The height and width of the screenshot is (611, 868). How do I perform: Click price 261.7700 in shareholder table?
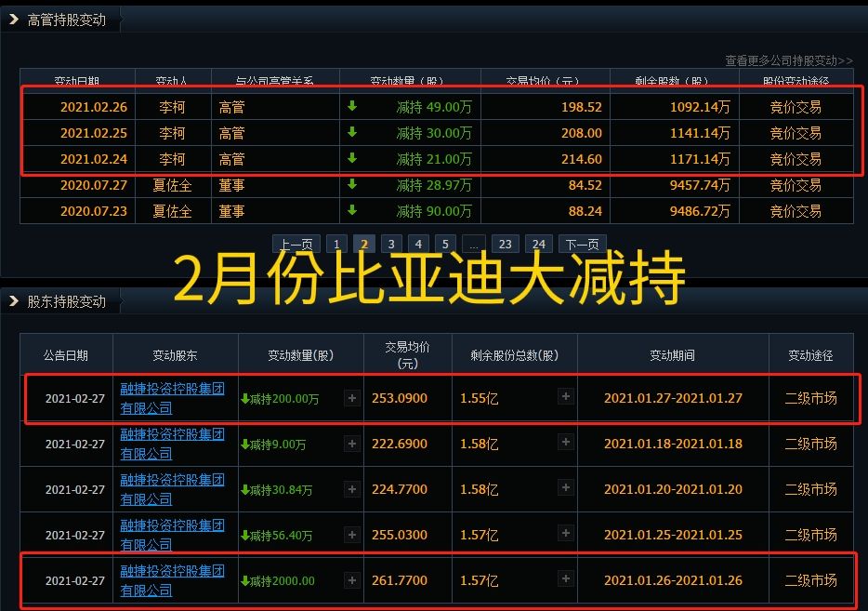point(399,580)
